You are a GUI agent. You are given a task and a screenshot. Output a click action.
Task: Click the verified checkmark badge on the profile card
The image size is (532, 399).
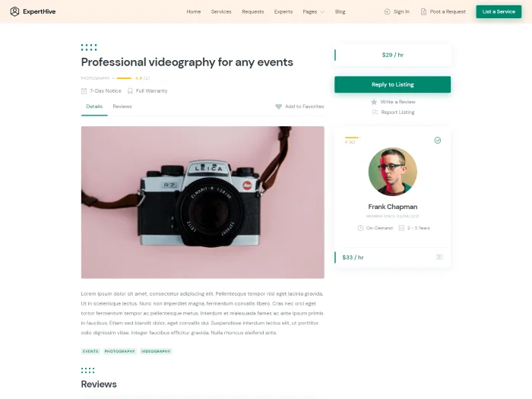(x=438, y=140)
